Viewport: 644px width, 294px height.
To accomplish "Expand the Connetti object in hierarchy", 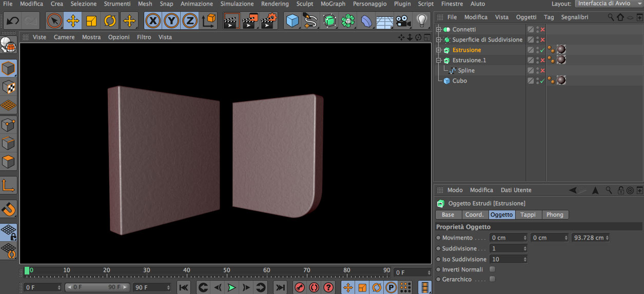I will tap(439, 30).
